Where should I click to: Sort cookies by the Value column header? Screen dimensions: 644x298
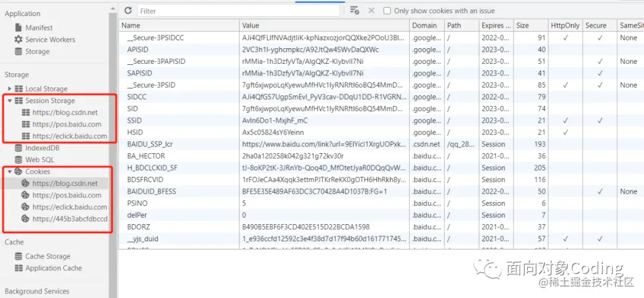tap(324, 26)
